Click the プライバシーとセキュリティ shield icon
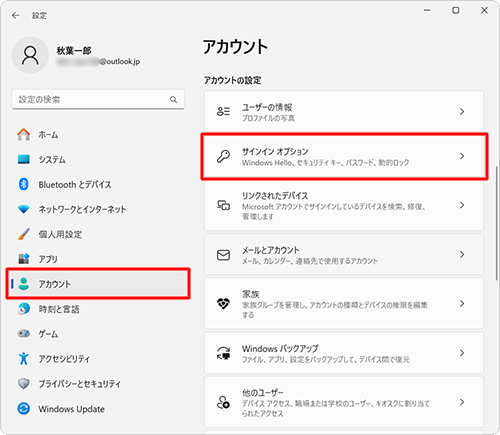Screen dimensions: 500x435 pyautogui.click(x=24, y=383)
